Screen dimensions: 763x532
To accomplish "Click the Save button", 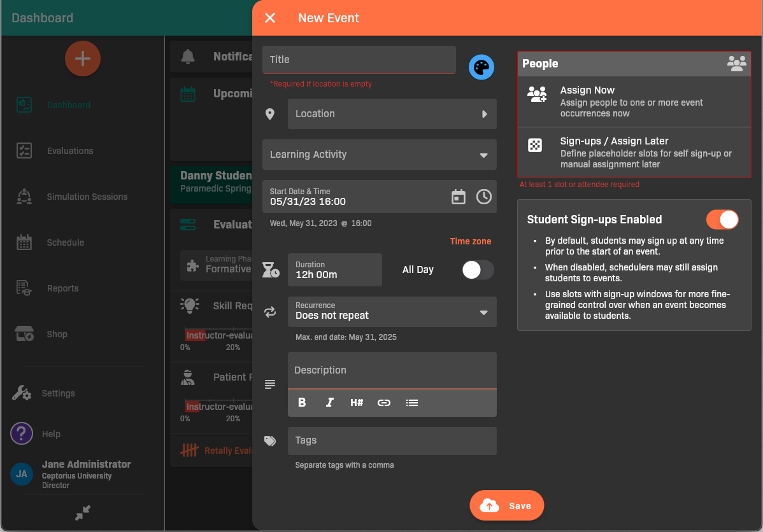I will tap(507, 506).
